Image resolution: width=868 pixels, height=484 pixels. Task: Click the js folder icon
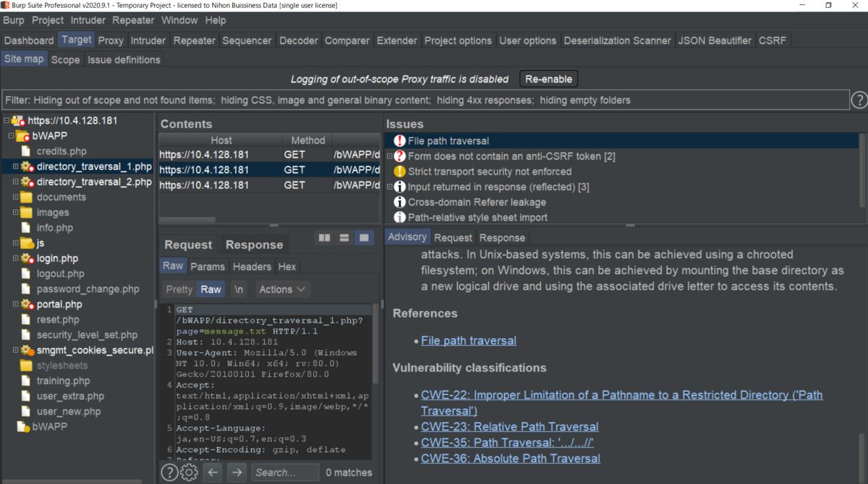(27, 243)
